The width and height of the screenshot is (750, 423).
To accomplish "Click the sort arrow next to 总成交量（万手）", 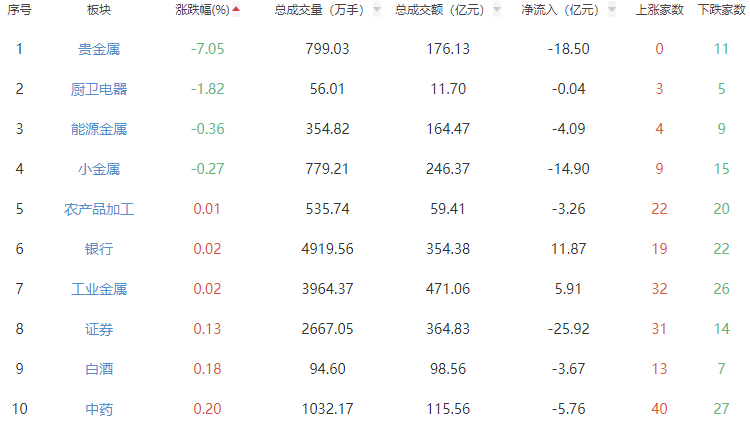I will tap(376, 10).
